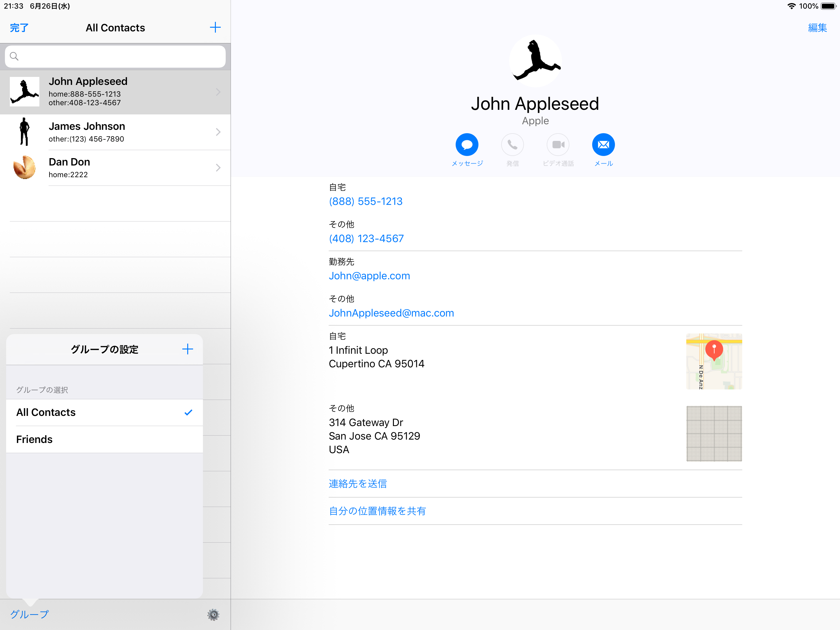Expand James Johnson row chevron
Viewport: 840px width, 630px height.
coord(218,132)
